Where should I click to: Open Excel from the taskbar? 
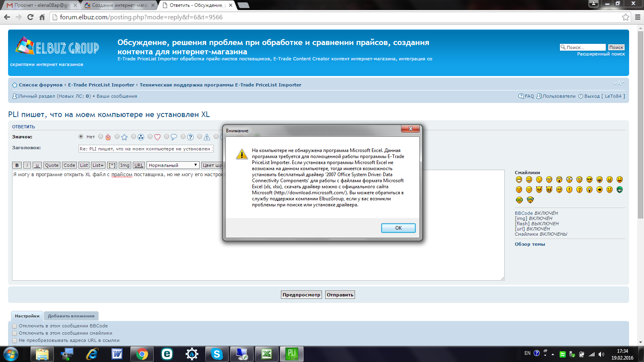point(267,354)
